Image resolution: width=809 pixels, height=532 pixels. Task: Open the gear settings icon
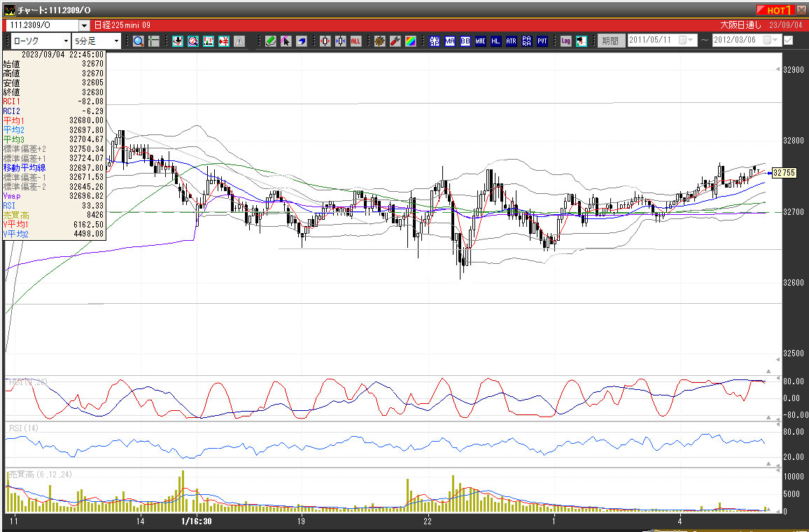380,41
